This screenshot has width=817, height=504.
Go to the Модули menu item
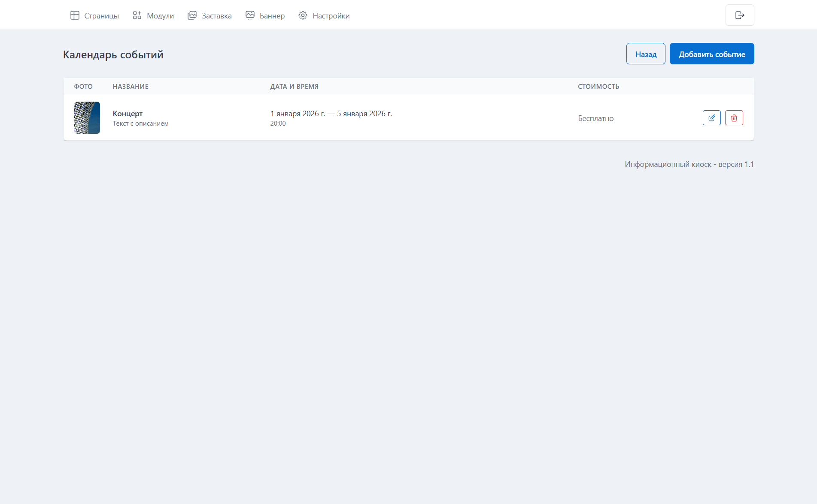160,16
